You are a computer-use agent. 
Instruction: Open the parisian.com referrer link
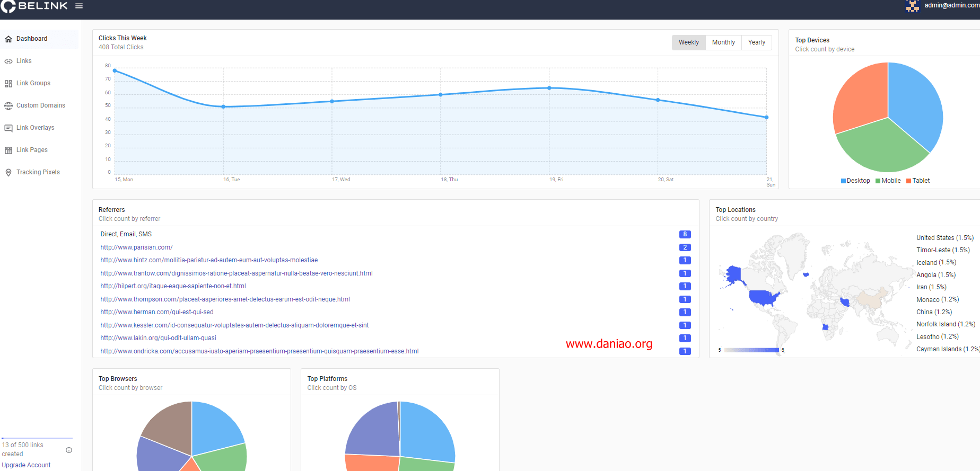coord(136,247)
